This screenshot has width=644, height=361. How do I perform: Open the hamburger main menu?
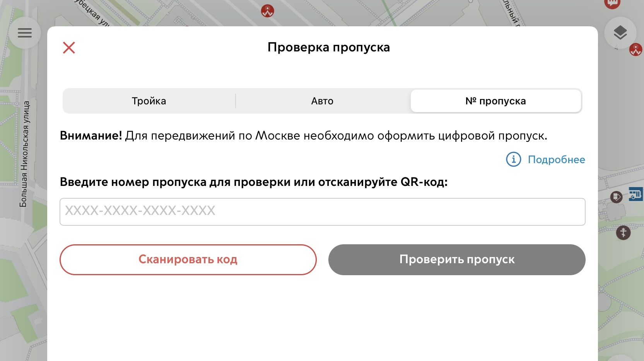coord(25,33)
